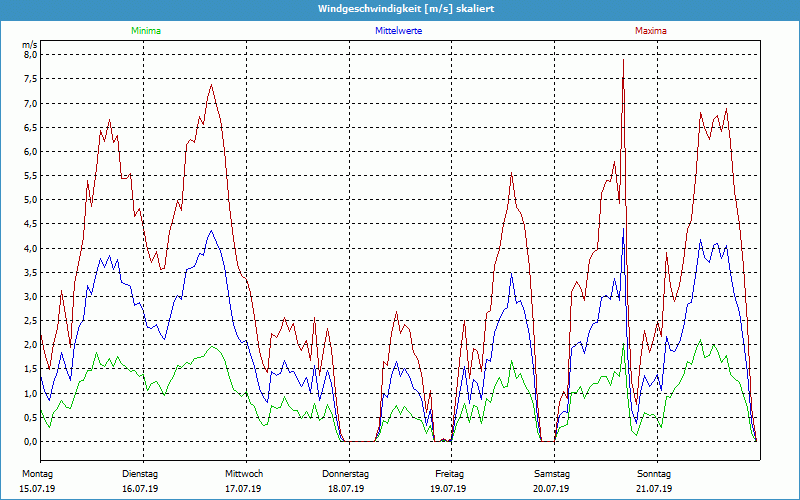Click the Freitag axis label
Viewport: 800px width, 500px height.
point(449,474)
